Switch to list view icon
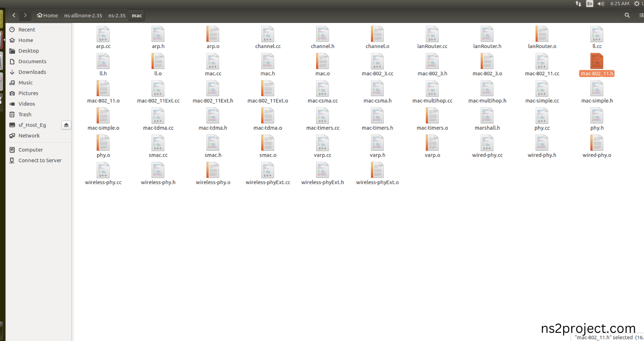Image resolution: width=644 pixels, height=341 pixels. (x=641, y=16)
